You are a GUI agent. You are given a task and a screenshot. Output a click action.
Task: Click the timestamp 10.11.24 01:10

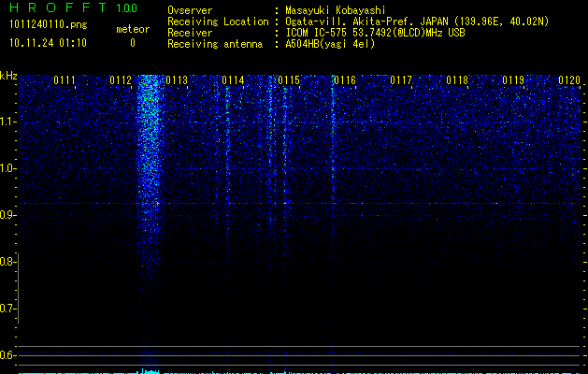pos(48,43)
